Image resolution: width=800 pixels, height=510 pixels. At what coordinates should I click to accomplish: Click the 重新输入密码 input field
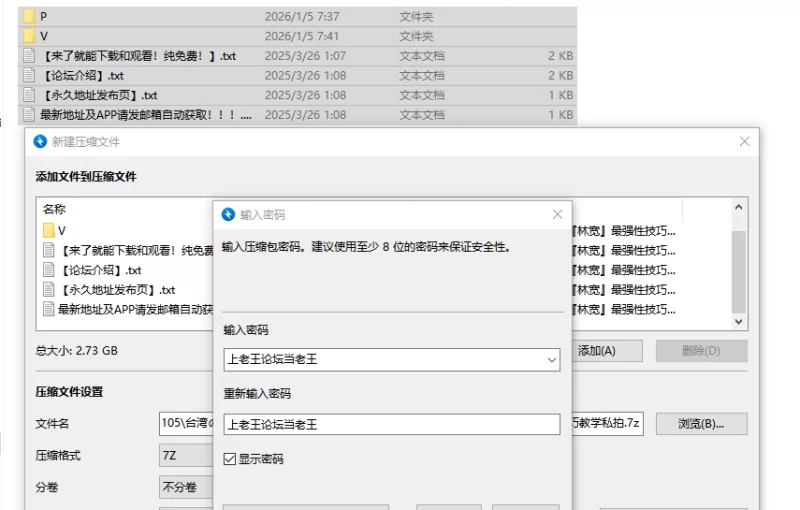(x=392, y=424)
